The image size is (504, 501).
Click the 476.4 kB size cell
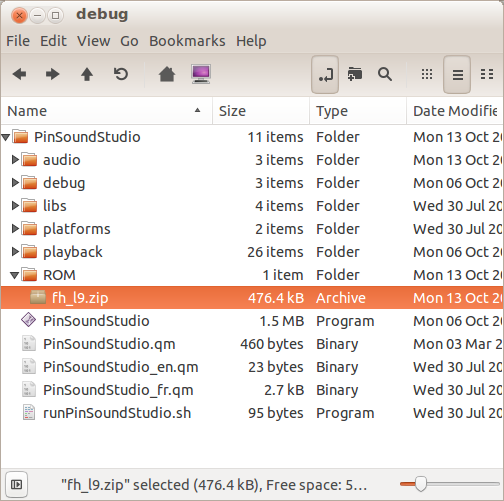pyautogui.click(x=276, y=298)
